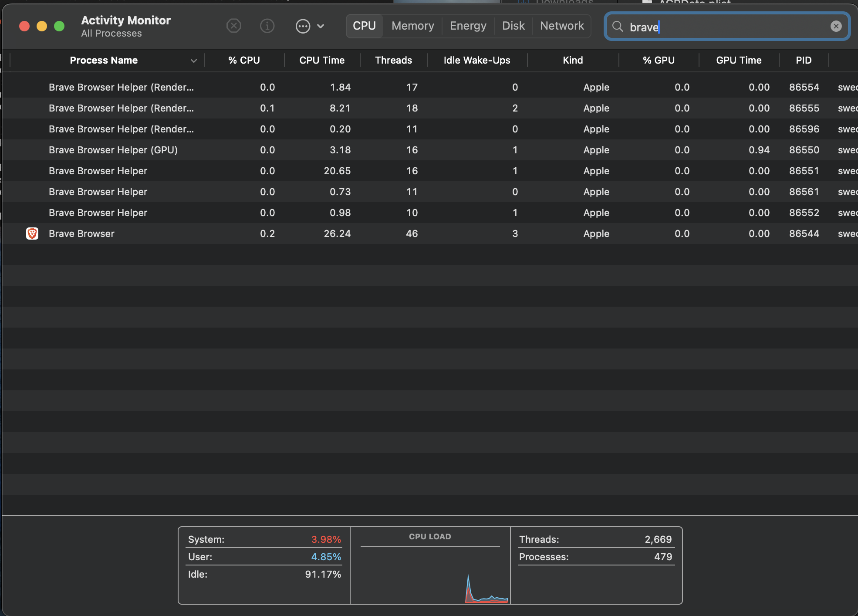The width and height of the screenshot is (858, 616).
Task: Sort processes by Threads column
Action: coord(393,60)
